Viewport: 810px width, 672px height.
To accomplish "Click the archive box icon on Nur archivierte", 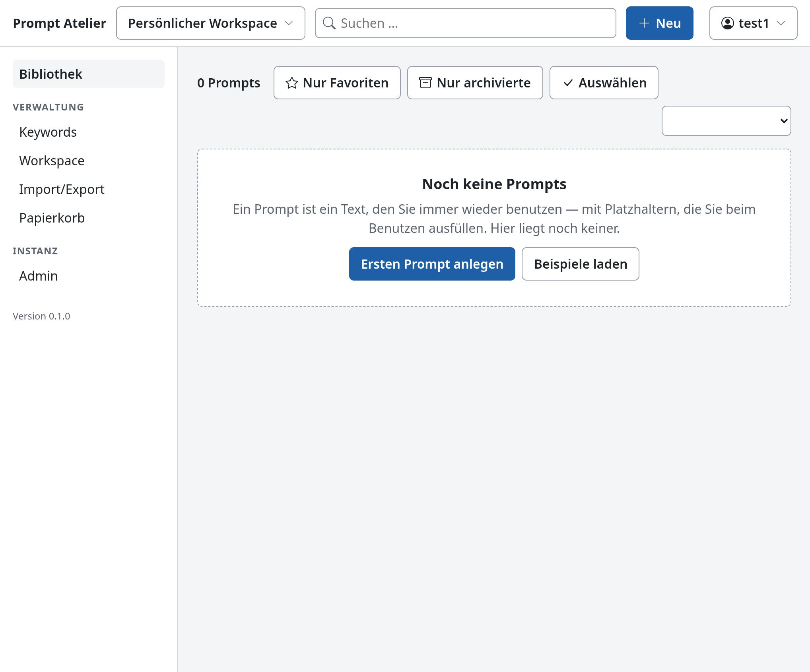I will pyautogui.click(x=425, y=83).
